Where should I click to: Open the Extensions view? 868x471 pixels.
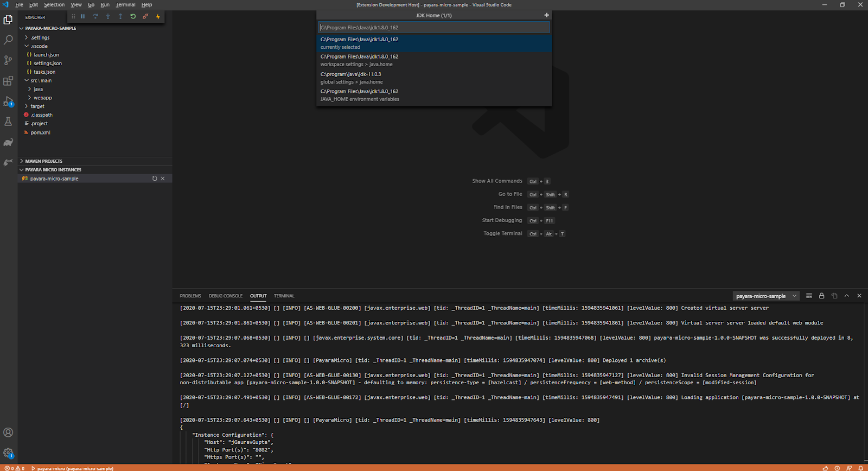coord(8,81)
